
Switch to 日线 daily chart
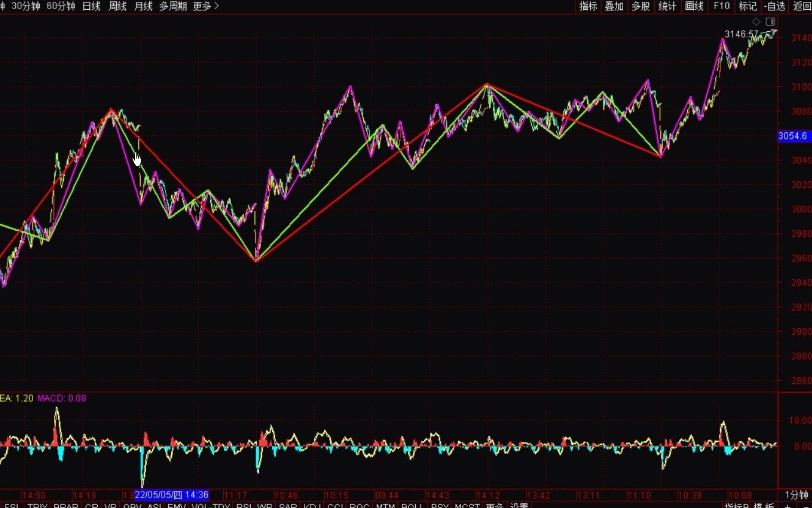coord(92,6)
